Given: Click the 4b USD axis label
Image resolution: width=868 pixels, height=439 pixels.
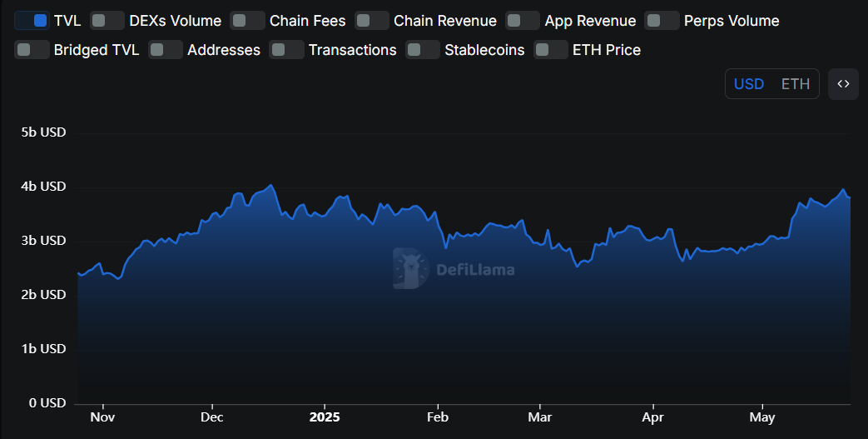Looking at the screenshot, I should click(x=43, y=187).
